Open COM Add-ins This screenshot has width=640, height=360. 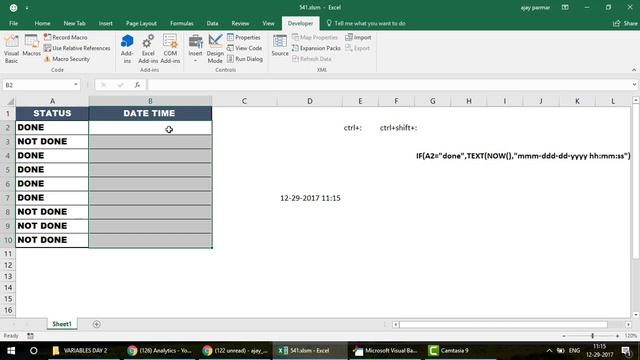point(170,49)
